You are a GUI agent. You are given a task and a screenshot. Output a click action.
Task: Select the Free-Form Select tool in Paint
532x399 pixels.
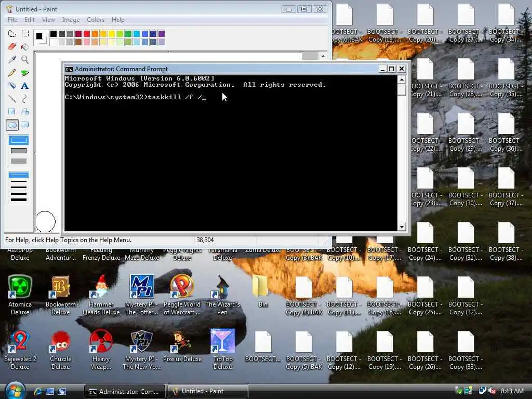(x=12, y=34)
